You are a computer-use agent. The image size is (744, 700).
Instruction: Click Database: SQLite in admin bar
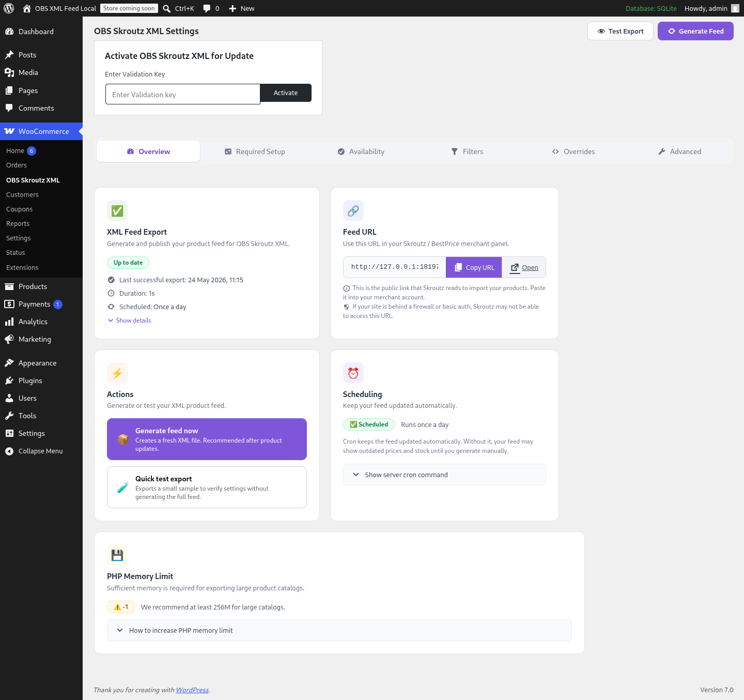[651, 8]
